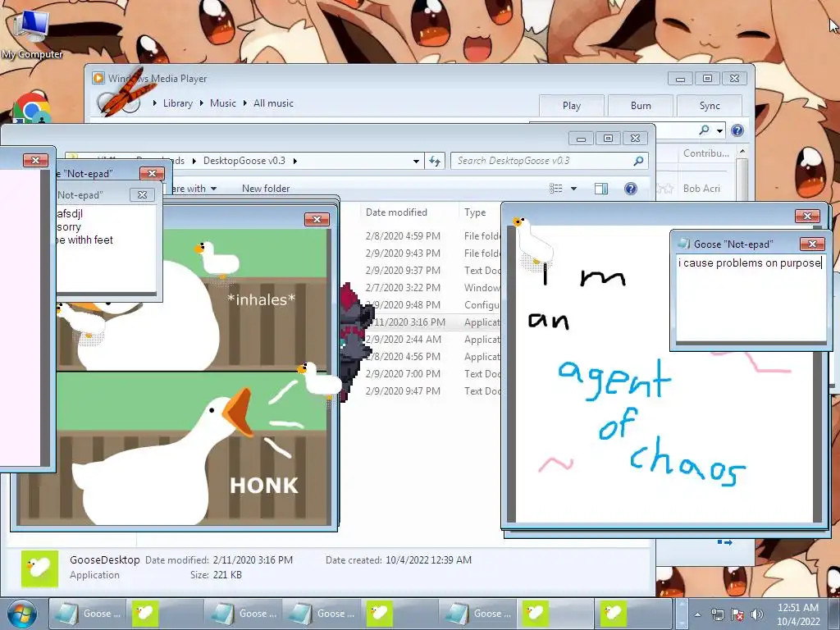Expand arrow before All music breadcrumb

(x=245, y=103)
